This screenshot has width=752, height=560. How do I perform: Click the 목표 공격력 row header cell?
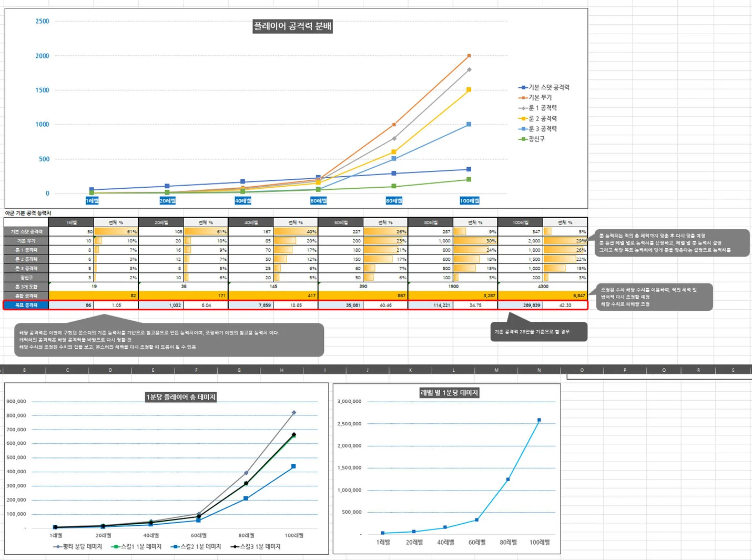26,305
